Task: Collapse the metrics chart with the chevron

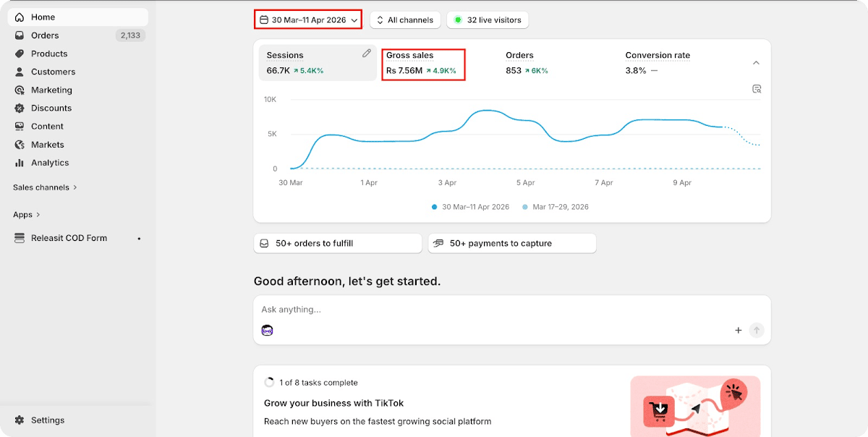Action: point(756,63)
